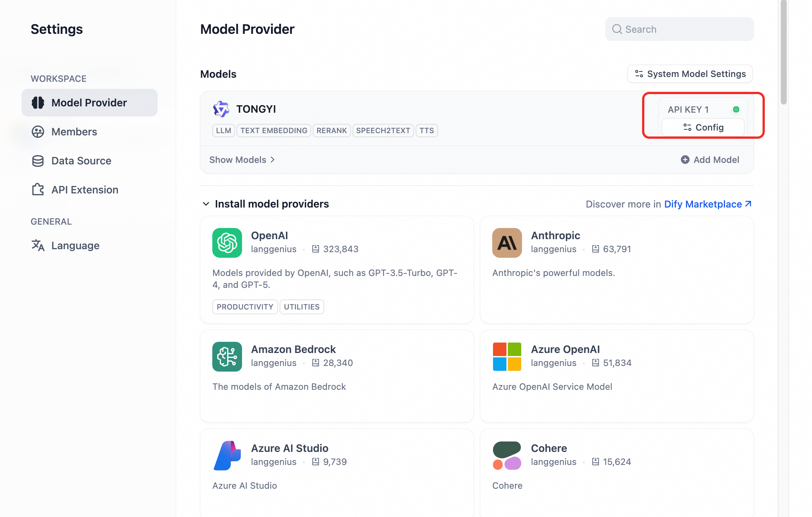Click the plus icon beside Add Model

point(685,160)
